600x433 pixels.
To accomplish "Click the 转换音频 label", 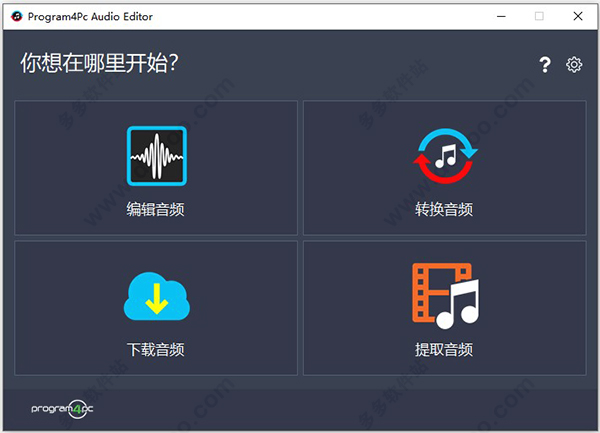I will click(x=444, y=210).
